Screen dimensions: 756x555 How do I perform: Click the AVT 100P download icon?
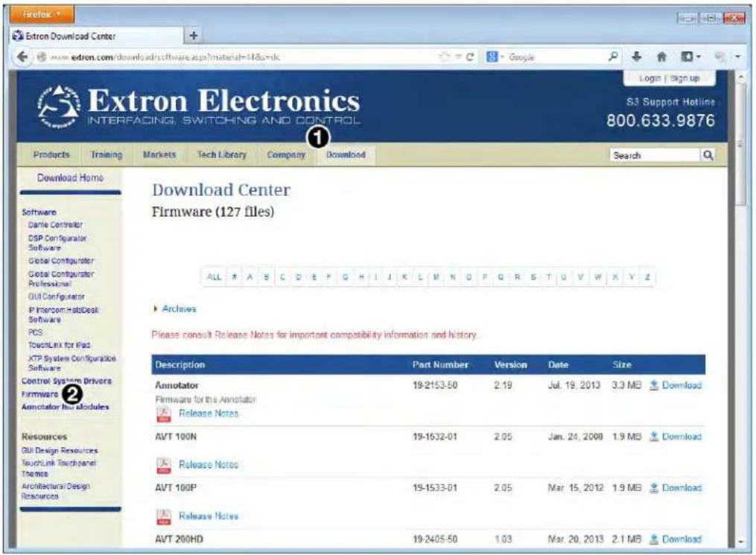point(654,487)
